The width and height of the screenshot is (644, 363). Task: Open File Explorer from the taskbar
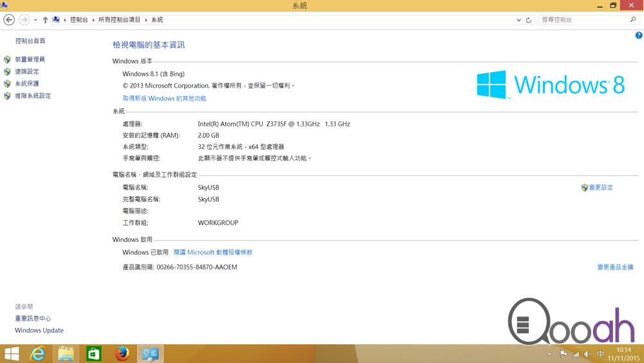coord(66,353)
